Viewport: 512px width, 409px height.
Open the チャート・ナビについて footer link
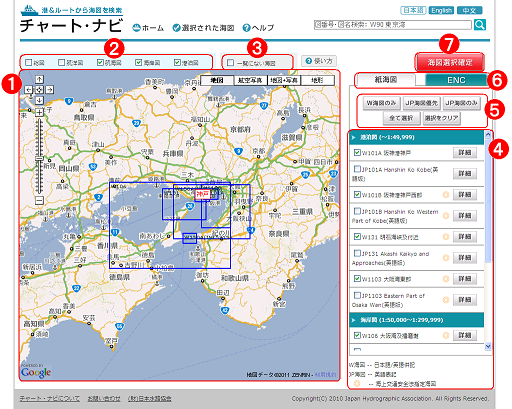click(50, 398)
